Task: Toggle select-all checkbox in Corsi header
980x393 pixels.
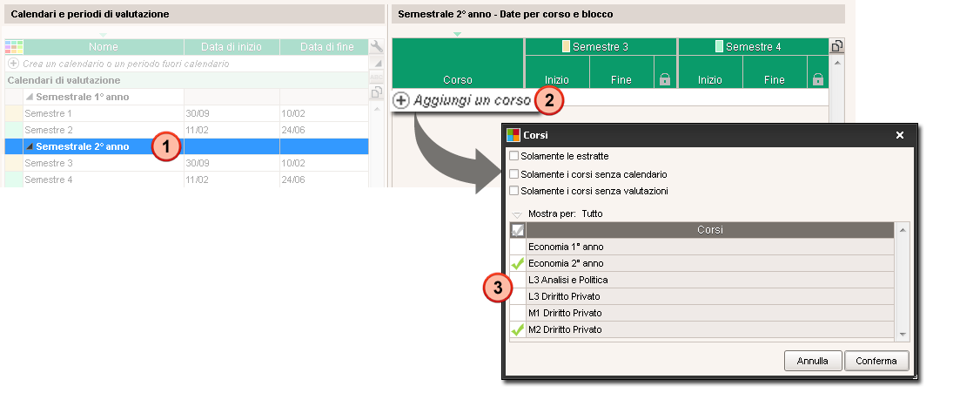Action: [x=518, y=230]
